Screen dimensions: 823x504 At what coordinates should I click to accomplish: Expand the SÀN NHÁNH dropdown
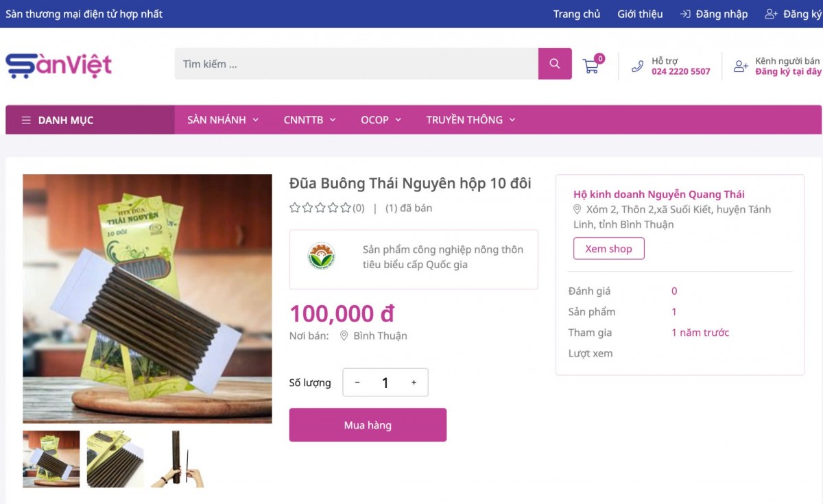(x=217, y=119)
